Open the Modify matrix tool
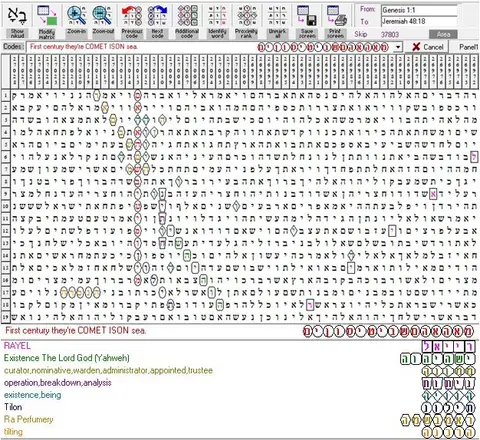Image resolution: width=480 pixels, height=440 pixels. point(47,15)
